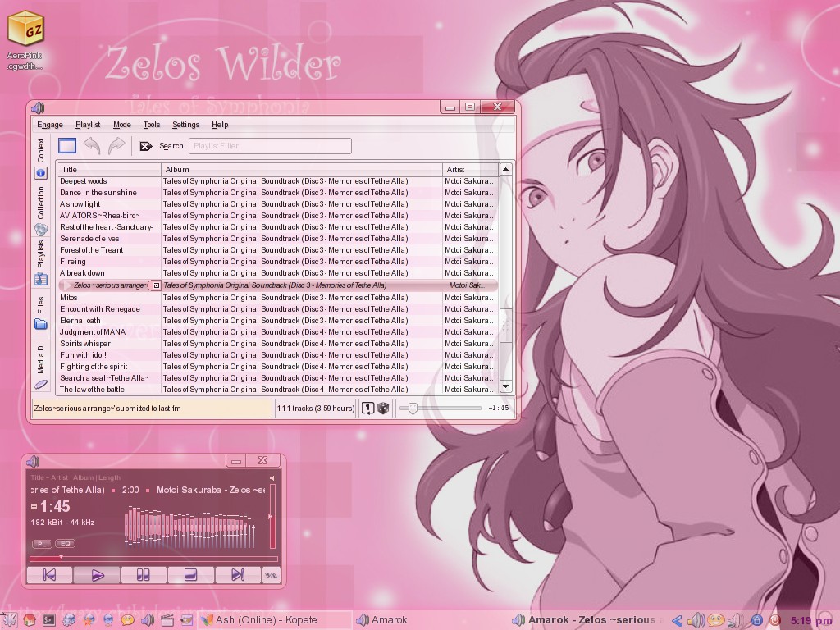
Task: Click the queue icon on the playing track row
Action: pos(157,285)
